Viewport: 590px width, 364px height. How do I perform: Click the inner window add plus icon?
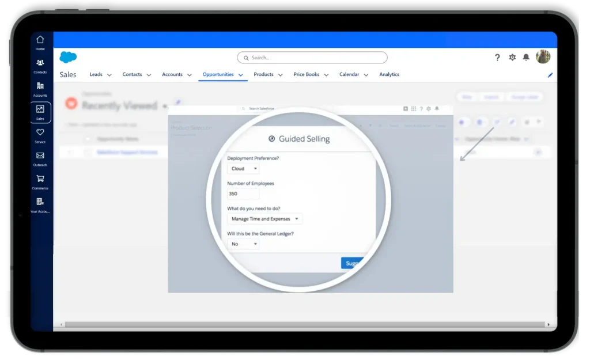tap(406, 109)
